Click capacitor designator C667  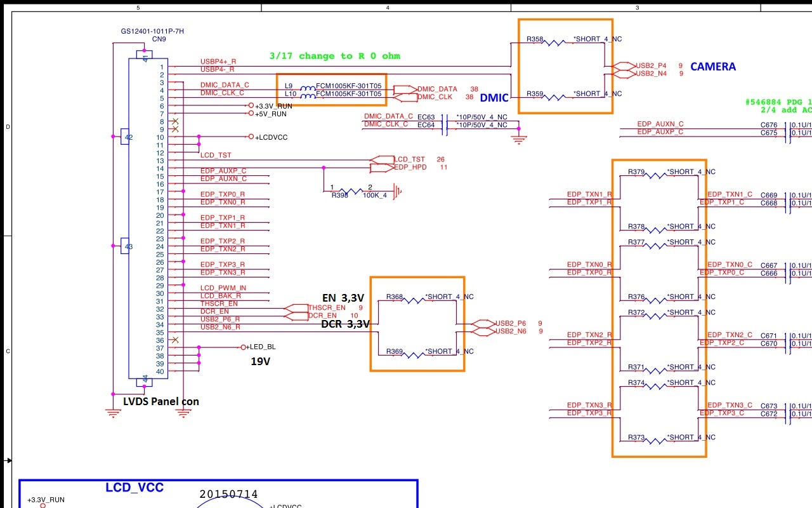click(x=769, y=266)
